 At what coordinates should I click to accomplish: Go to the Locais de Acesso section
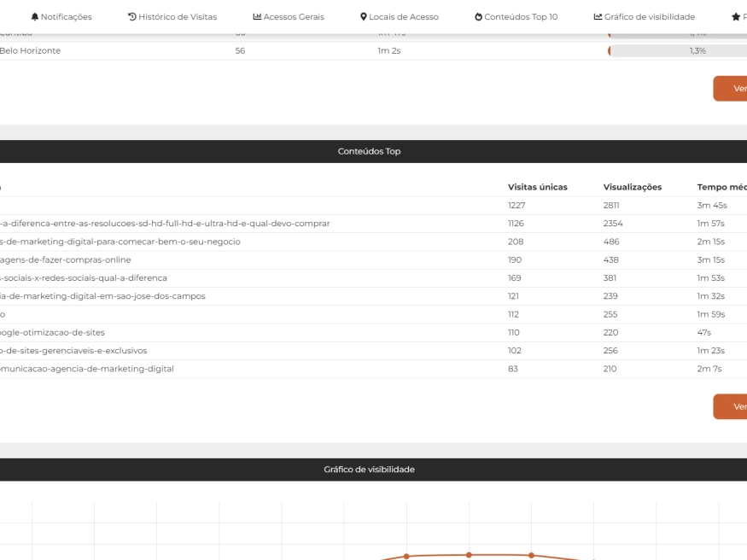[x=403, y=17]
